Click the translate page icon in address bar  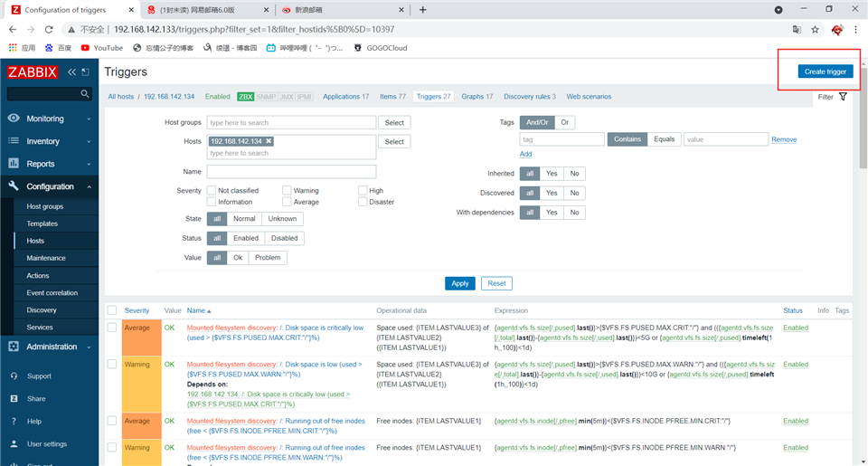point(797,29)
